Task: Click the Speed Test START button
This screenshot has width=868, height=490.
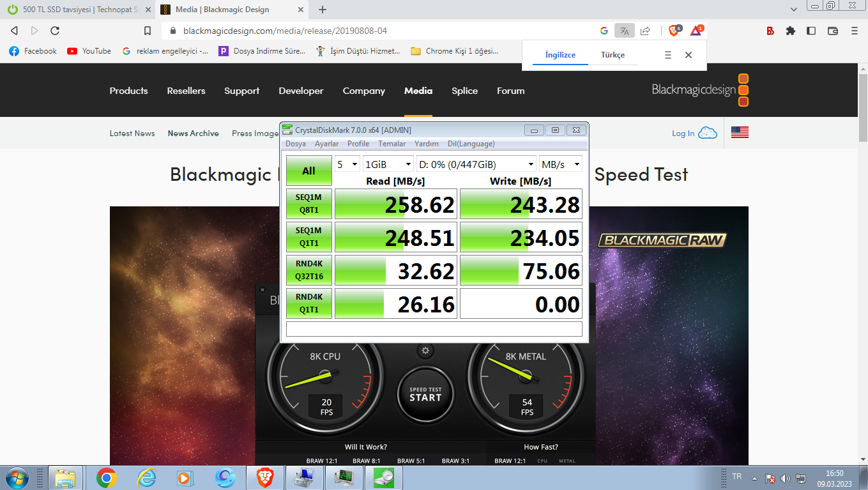Action: 425,394
